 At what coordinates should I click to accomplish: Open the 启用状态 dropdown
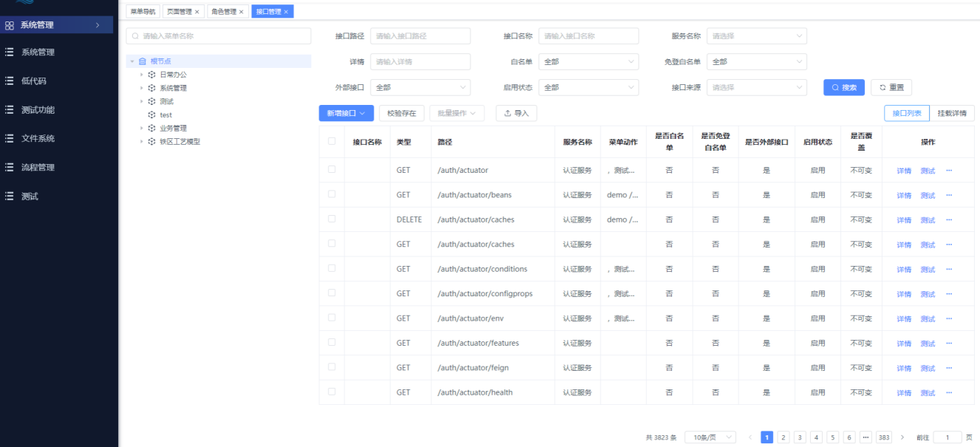point(588,87)
